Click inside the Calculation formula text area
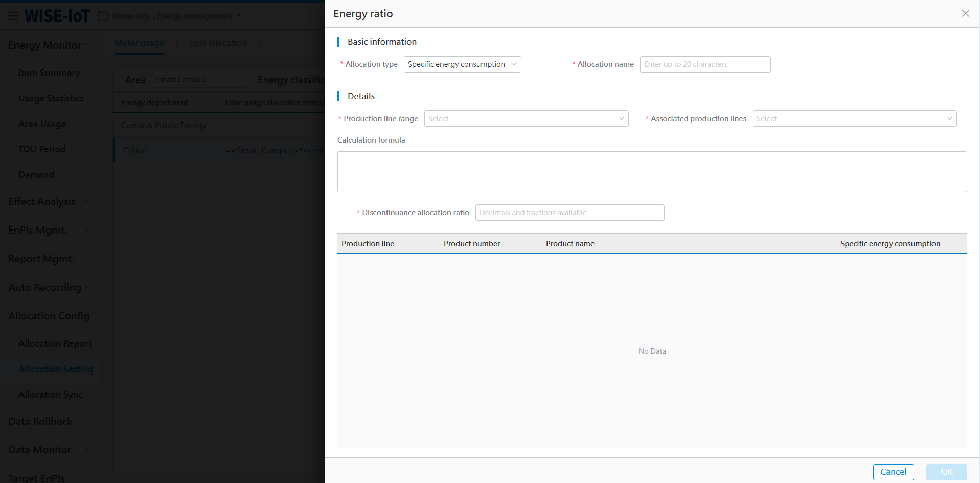The image size is (980, 483). pyautogui.click(x=652, y=172)
